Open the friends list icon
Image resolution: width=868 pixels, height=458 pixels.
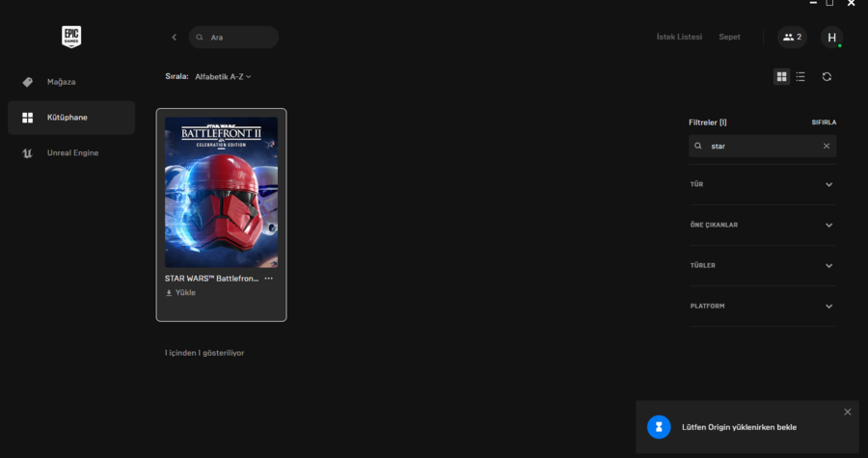[792, 37]
